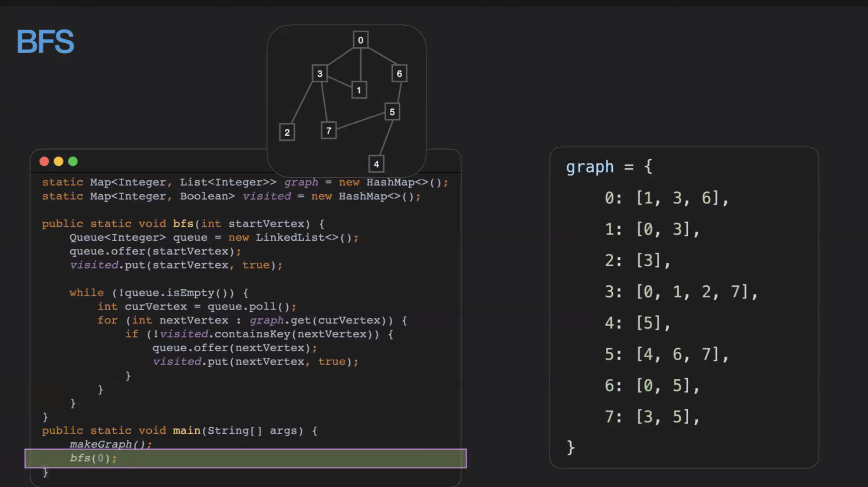Click the green maximize dot
Viewport: 868px width, 487px height.
[73, 161]
